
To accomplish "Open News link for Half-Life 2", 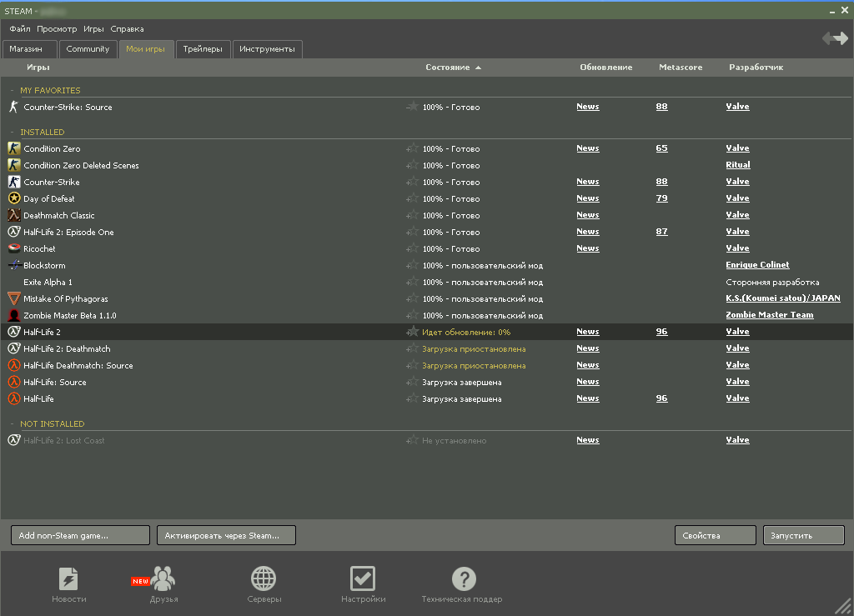I will [x=588, y=332].
